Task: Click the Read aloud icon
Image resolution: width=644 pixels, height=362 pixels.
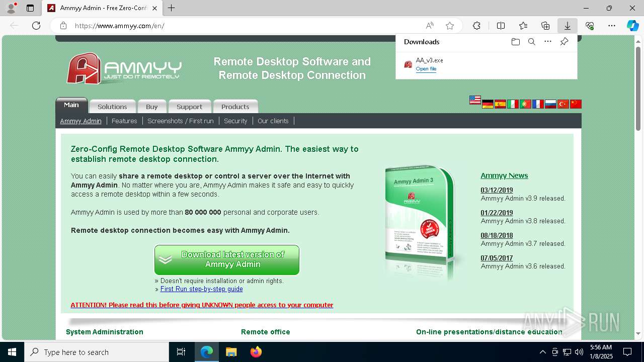Action: click(x=430, y=26)
